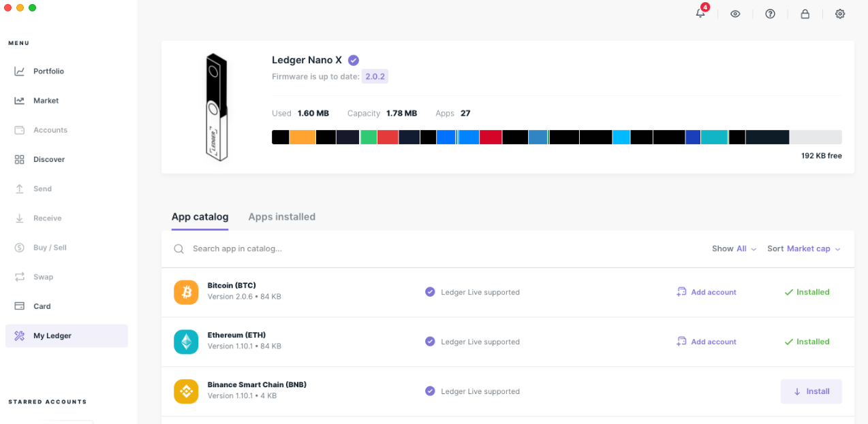
Task: Add an account for Bitcoin (BTC)
Action: (x=706, y=291)
